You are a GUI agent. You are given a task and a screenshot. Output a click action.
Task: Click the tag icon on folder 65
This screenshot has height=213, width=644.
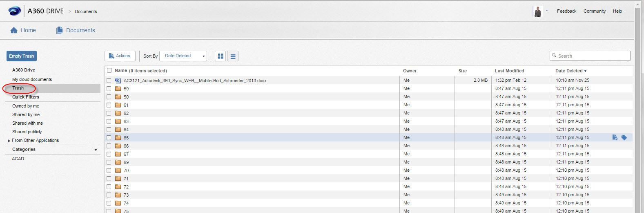tap(624, 138)
